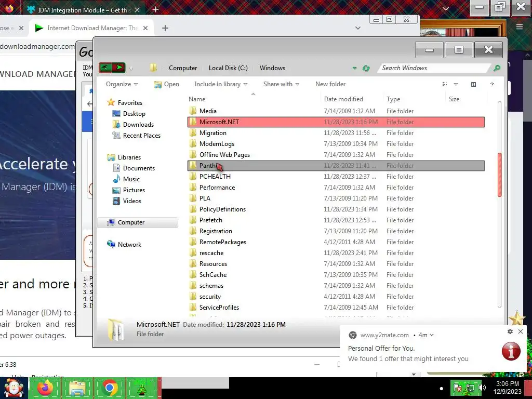Sort by the Name column header

click(197, 99)
